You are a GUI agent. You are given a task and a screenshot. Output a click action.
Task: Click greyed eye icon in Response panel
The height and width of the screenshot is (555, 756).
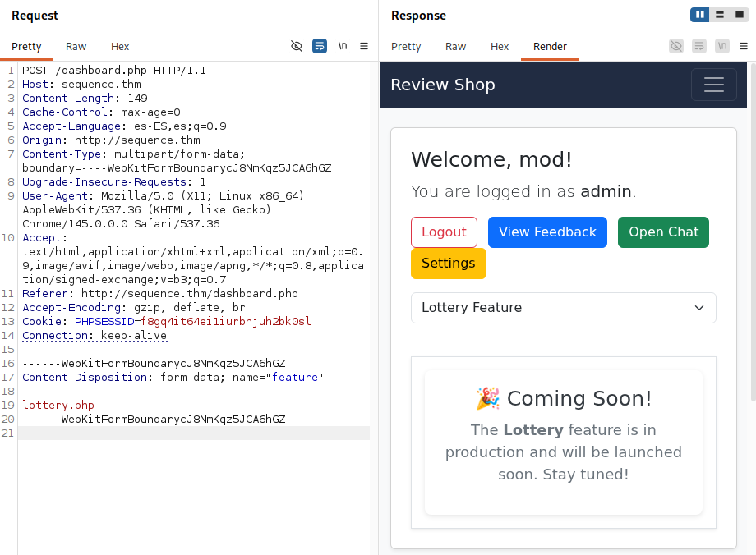(x=676, y=46)
